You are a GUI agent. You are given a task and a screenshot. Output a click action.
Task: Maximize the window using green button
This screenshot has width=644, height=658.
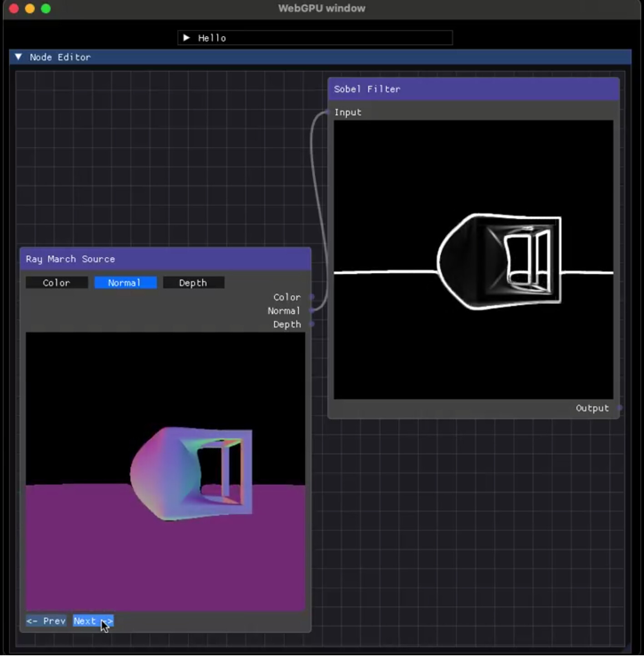(45, 9)
